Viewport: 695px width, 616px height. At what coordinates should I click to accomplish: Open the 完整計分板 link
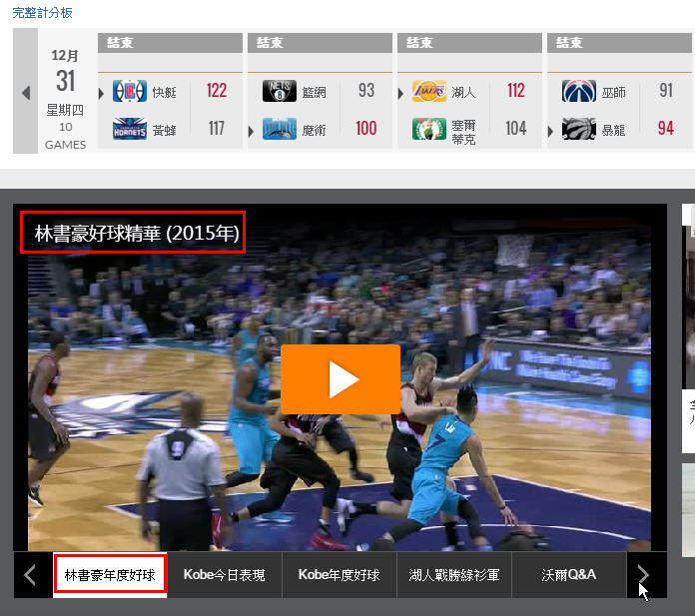(42, 13)
